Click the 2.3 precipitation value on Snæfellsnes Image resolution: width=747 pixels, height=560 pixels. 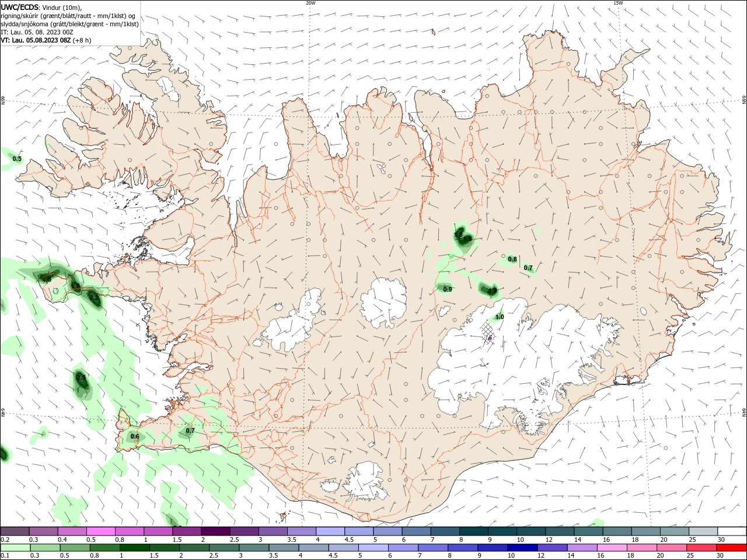[94, 297]
